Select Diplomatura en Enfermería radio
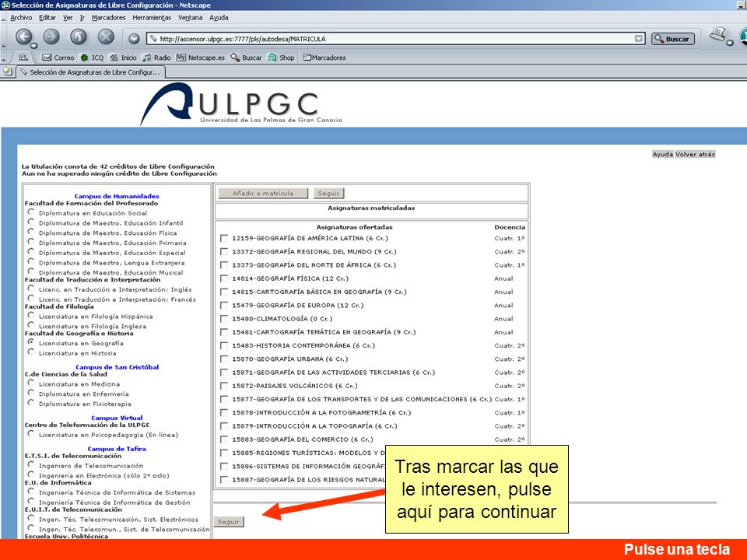This screenshot has height=560, width=747. (31, 393)
